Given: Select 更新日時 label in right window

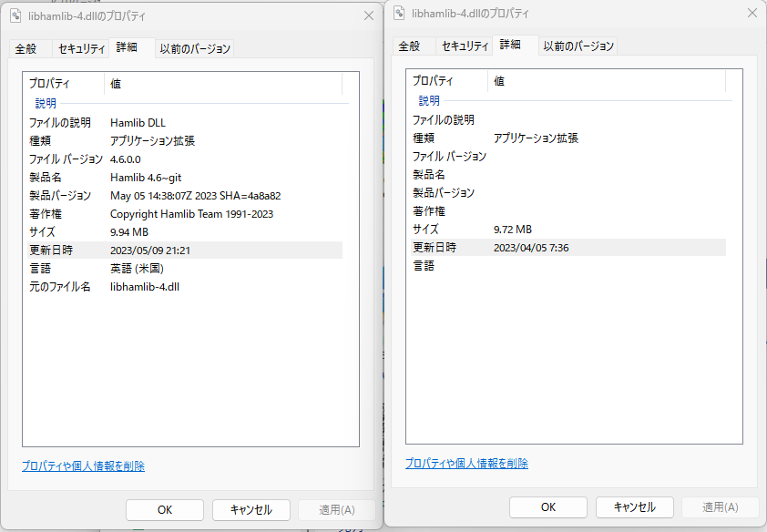Looking at the screenshot, I should pos(435,248).
